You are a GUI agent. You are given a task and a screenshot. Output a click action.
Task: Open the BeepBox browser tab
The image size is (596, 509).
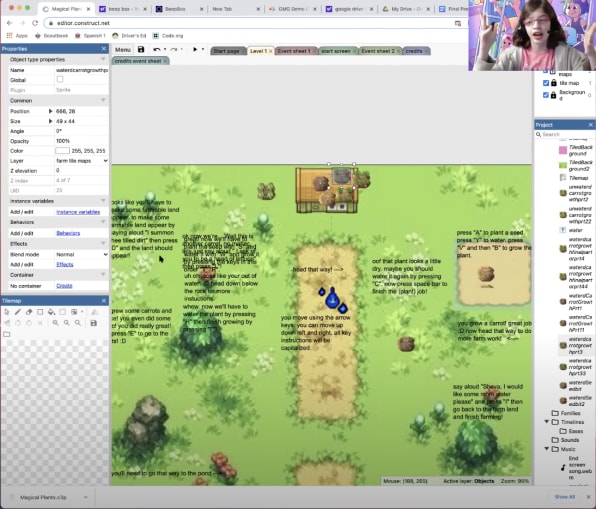click(x=179, y=9)
